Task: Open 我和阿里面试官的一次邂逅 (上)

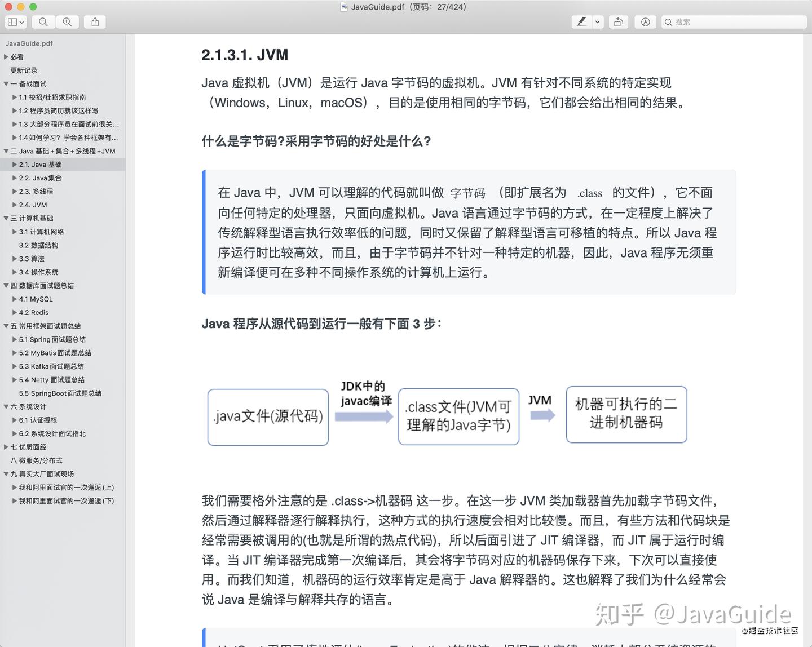Action: [67, 488]
